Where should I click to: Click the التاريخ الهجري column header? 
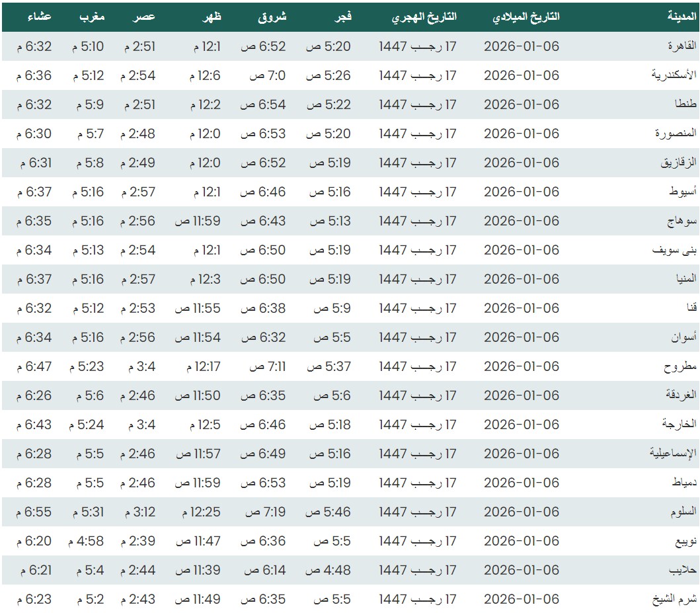click(x=424, y=17)
